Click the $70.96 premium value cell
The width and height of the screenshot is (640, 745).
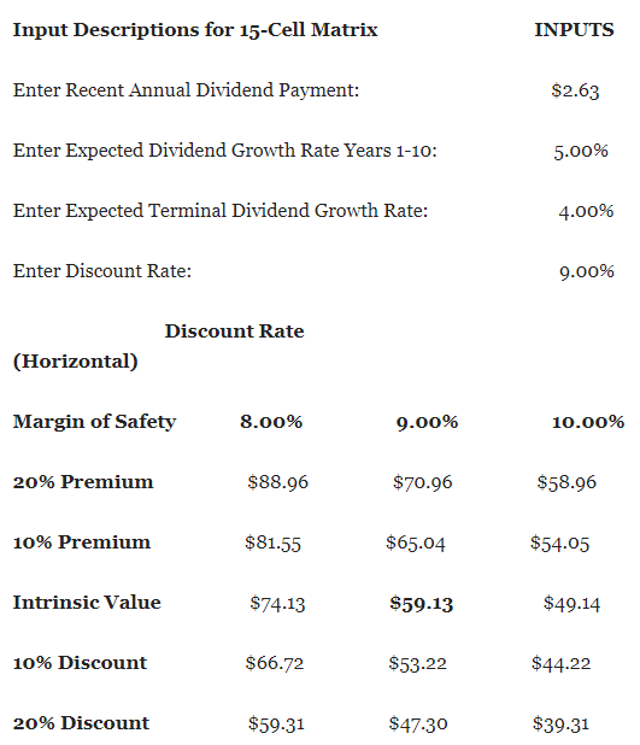click(422, 482)
